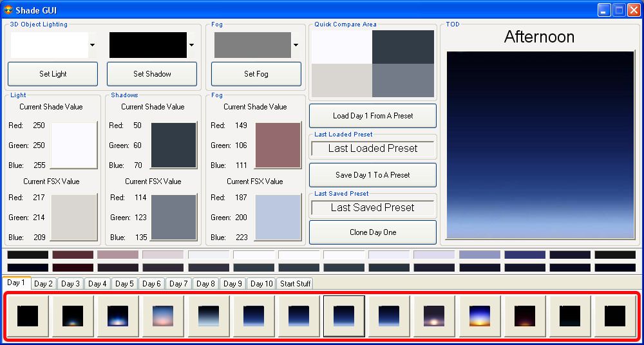Open the Day 10 tab
The width and height of the screenshot is (644, 345).
[x=261, y=284]
